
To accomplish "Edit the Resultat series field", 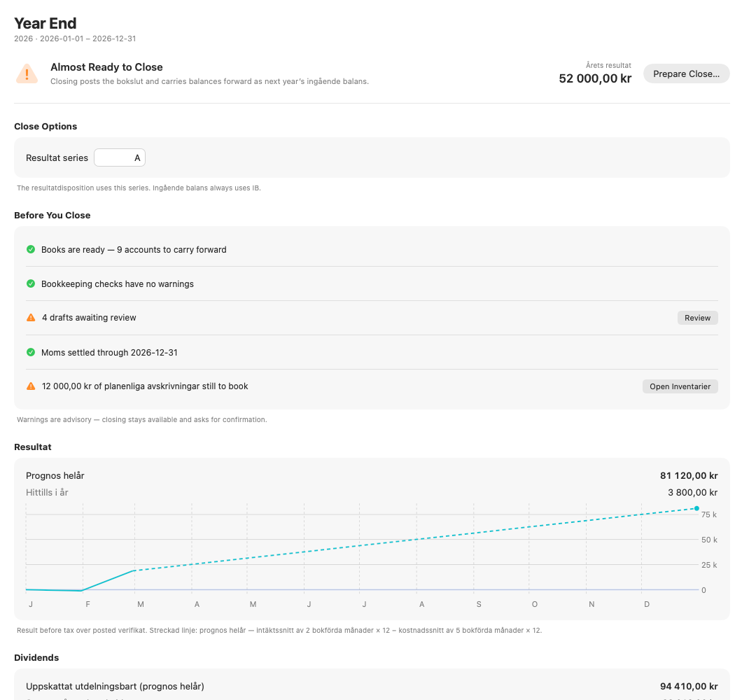I will (120, 157).
